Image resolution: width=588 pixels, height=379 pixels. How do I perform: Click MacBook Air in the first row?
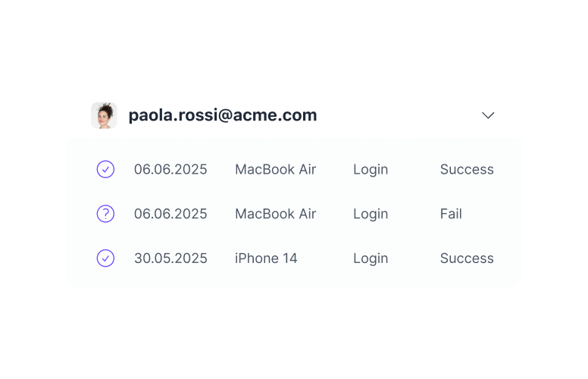click(275, 169)
